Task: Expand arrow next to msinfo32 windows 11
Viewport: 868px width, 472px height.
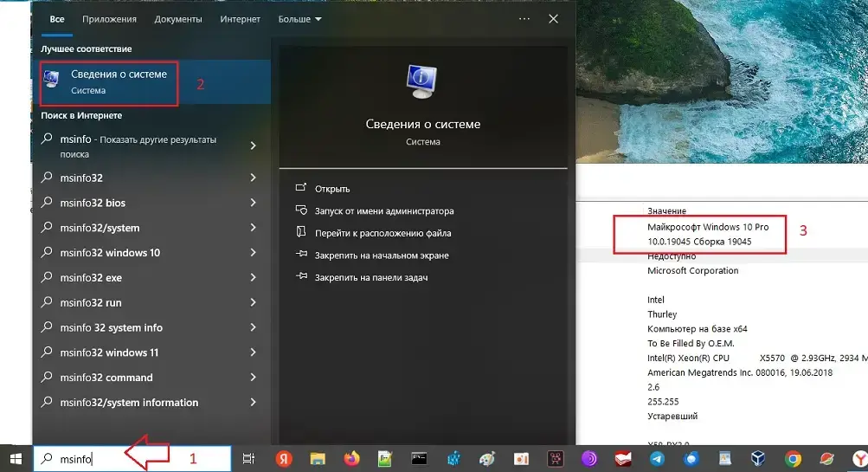Action: point(253,352)
